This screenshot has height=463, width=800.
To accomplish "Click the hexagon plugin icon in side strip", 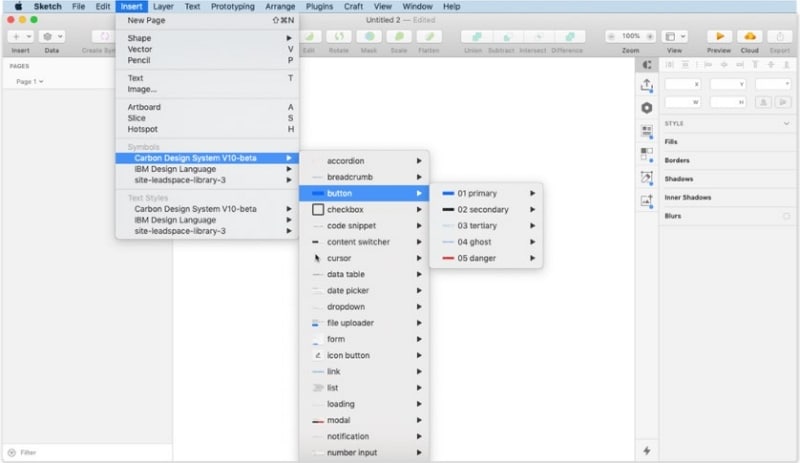I will (646, 108).
